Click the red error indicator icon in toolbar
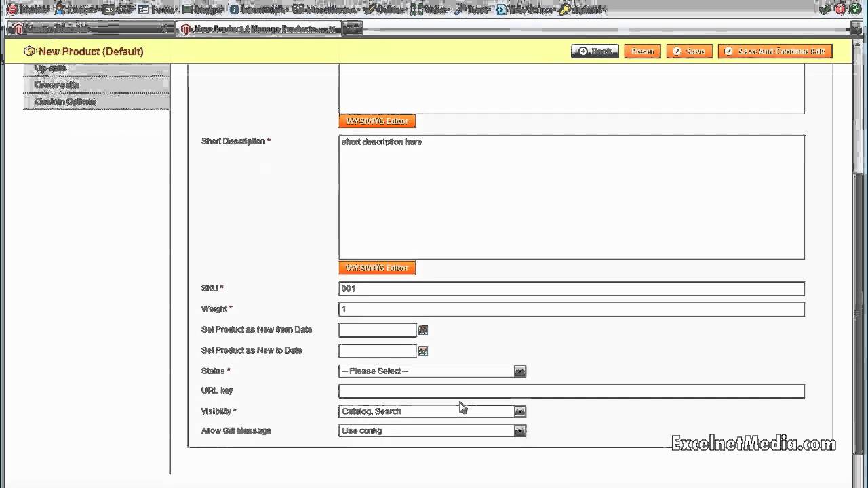 coord(840,9)
